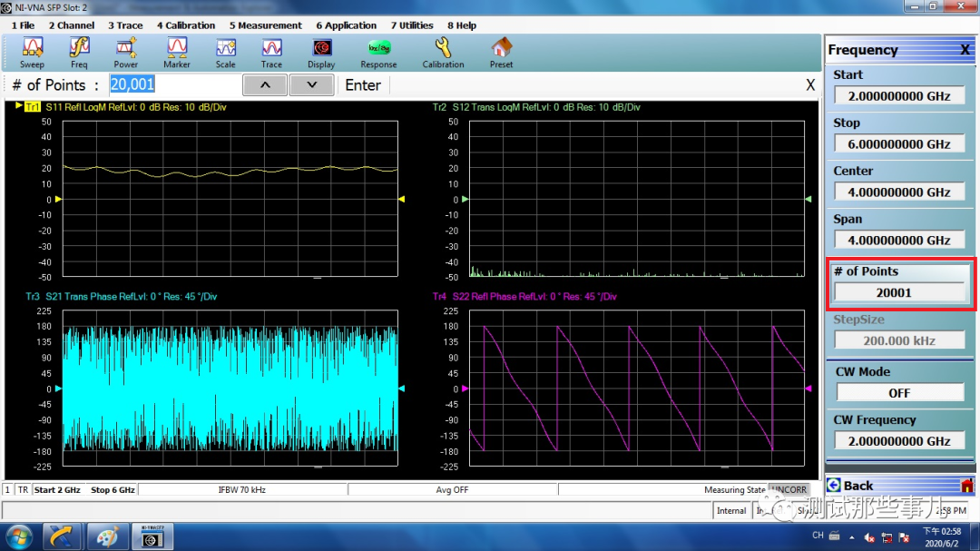Click the Span 4.000000000 GHz field
Image resolution: width=980 pixels, height=551 pixels.
coord(898,241)
